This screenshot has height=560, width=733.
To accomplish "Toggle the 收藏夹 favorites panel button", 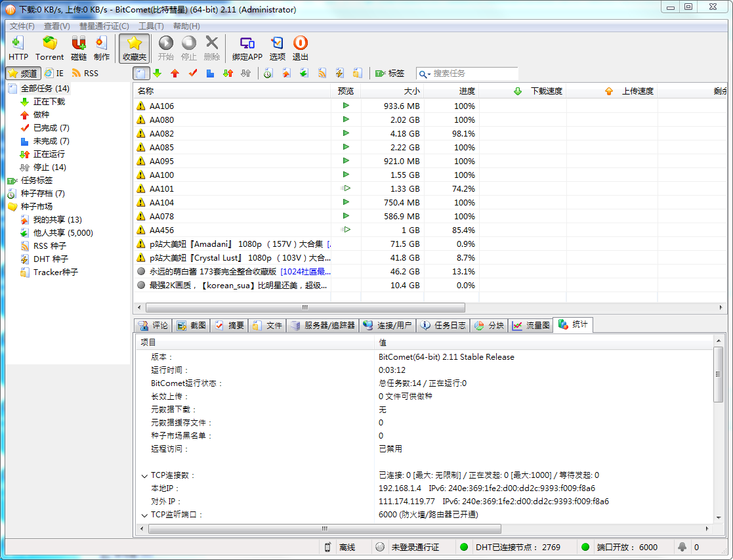I will 134,48.
